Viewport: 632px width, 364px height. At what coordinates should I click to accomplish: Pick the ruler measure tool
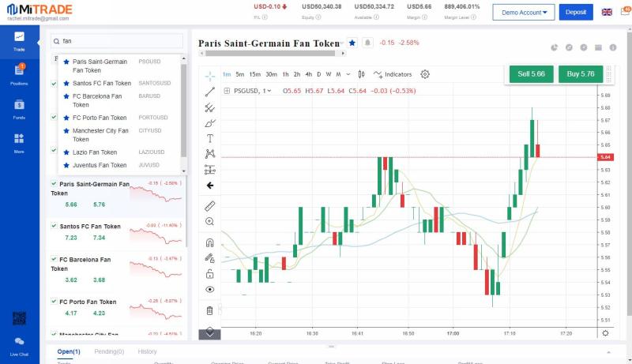point(209,206)
